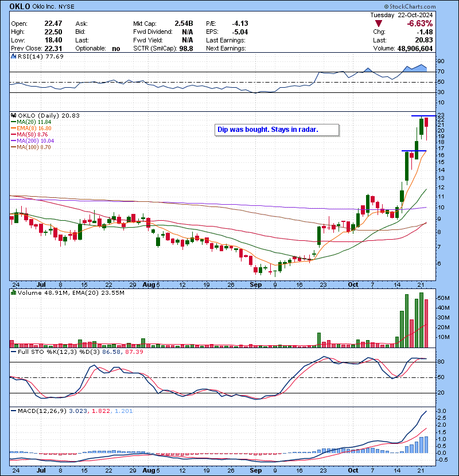
Task: Click the Optionable value 'no'
Action: [116, 49]
